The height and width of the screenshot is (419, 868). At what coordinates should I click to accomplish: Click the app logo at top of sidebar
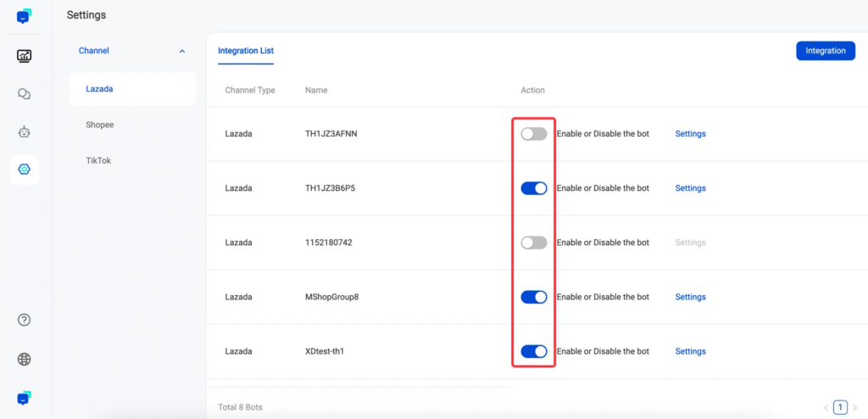tap(24, 16)
